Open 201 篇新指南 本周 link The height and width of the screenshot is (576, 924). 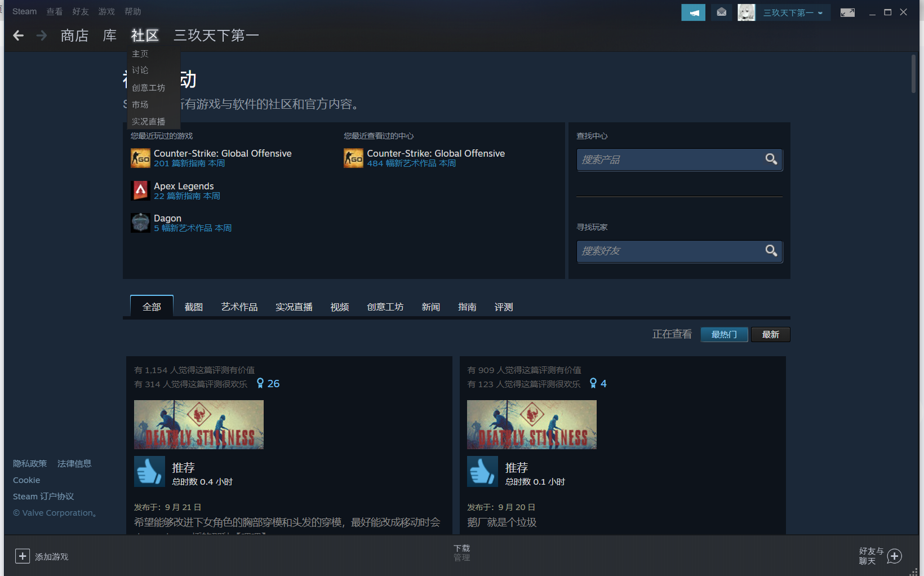pos(189,163)
